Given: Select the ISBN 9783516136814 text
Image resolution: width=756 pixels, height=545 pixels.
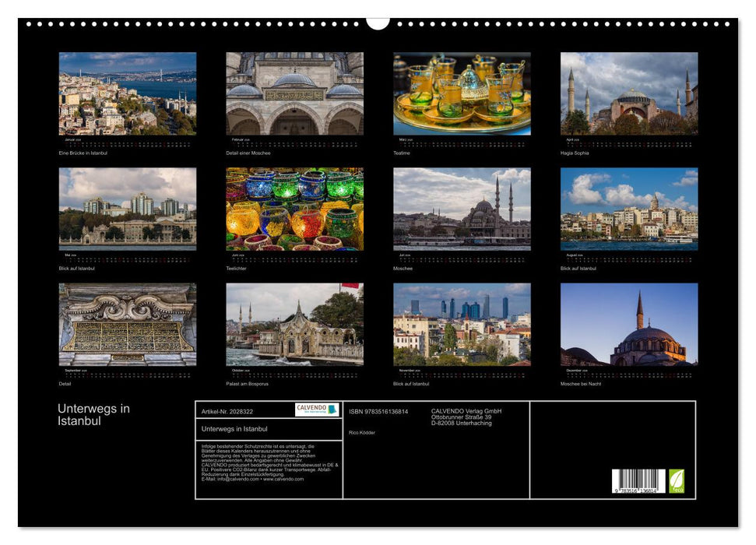Looking at the screenshot, I should point(379,410).
